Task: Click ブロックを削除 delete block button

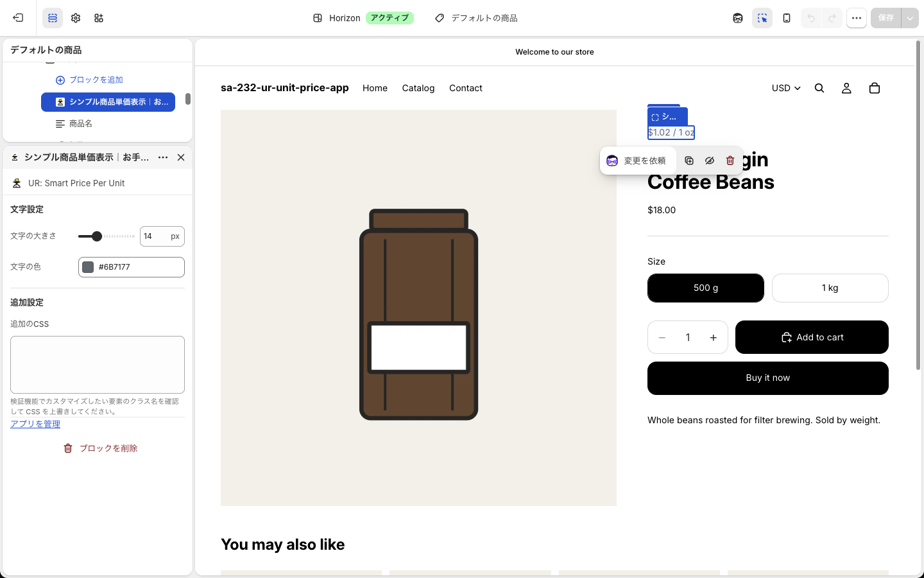Action: click(x=100, y=448)
